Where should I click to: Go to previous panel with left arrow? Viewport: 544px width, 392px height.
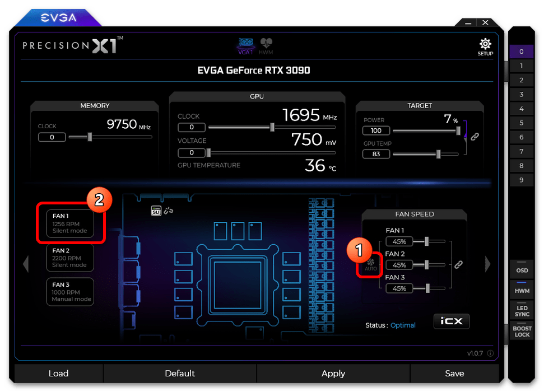pyautogui.click(x=25, y=264)
